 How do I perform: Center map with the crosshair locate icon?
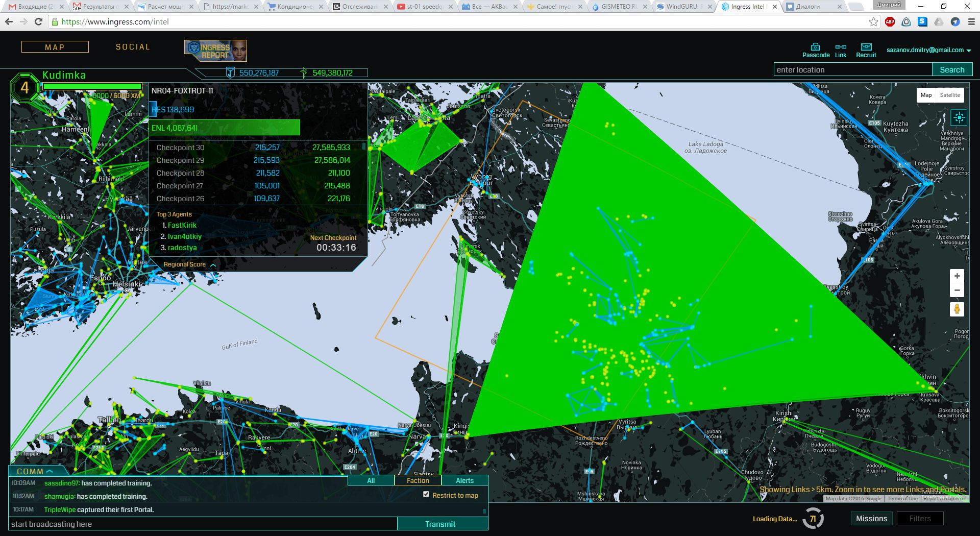point(959,118)
